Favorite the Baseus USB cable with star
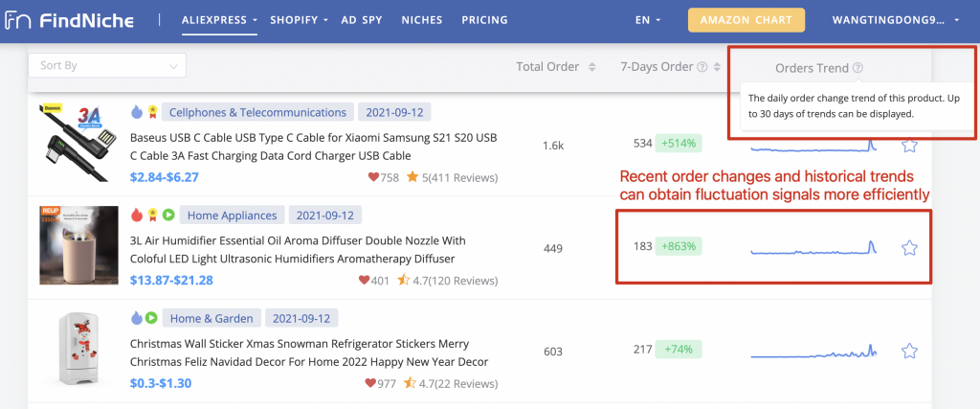This screenshot has width=980, height=409. point(909,146)
